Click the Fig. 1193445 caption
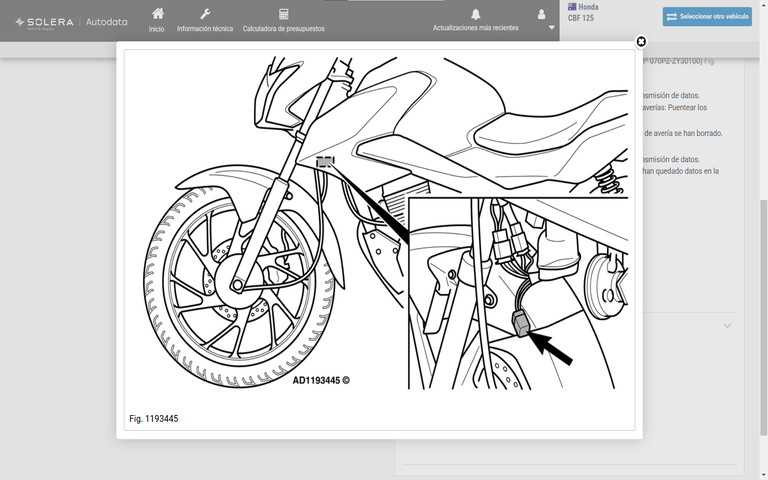This screenshot has width=768, height=480. tap(154, 418)
